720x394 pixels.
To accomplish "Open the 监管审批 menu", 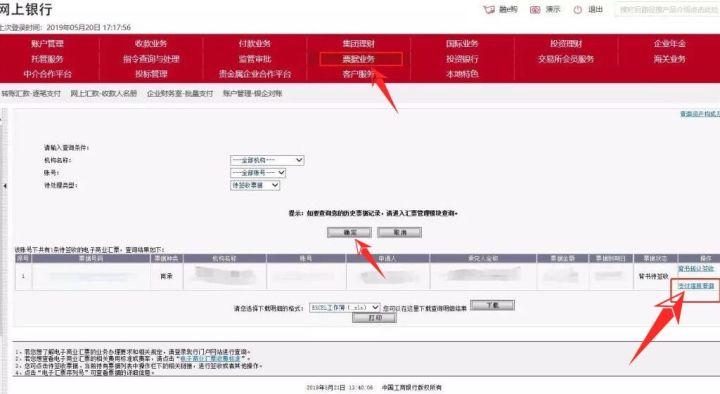I will point(254,59).
